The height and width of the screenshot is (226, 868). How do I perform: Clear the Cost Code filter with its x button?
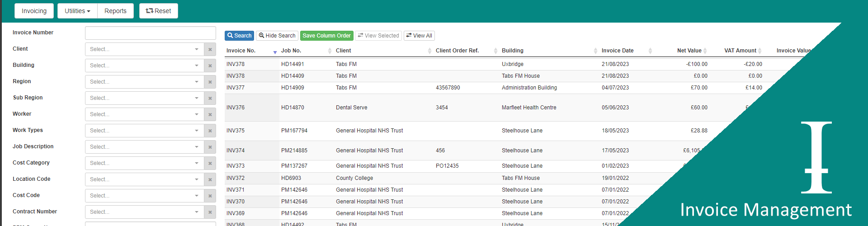click(210, 196)
